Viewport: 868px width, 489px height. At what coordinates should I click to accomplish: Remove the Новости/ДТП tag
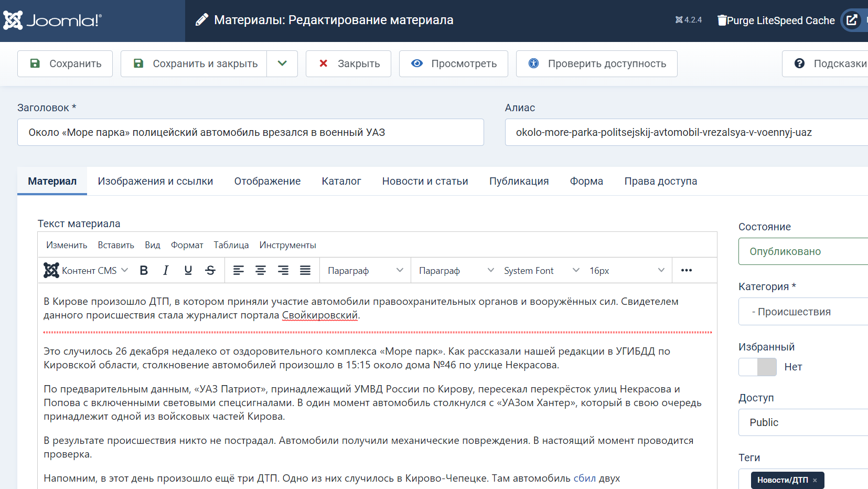[815, 480]
